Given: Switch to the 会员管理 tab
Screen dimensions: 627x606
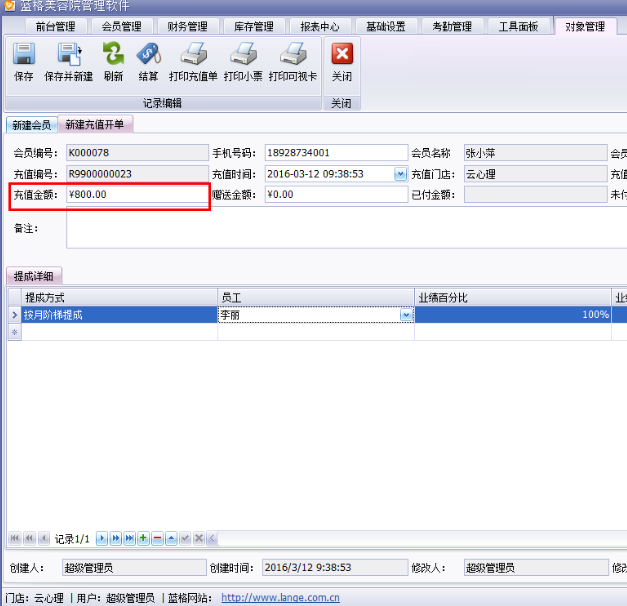Looking at the screenshot, I should 121,26.
